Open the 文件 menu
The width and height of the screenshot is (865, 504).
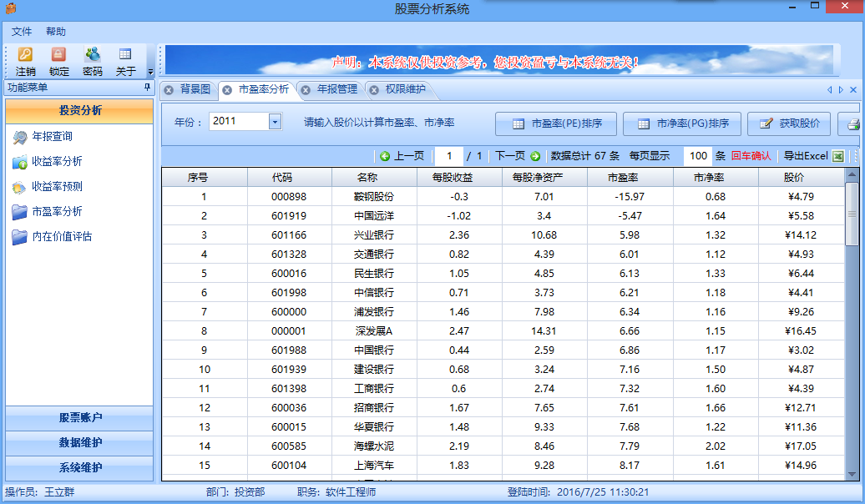click(22, 32)
